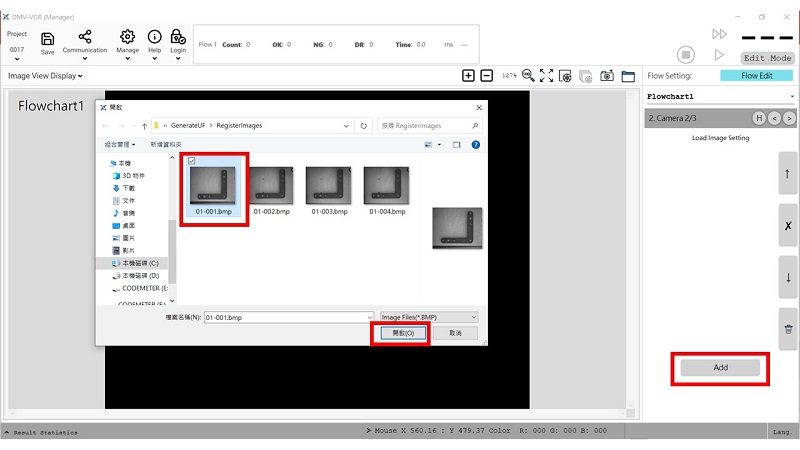Go to previous step with < button
This screenshot has width=800, height=450.
click(774, 118)
